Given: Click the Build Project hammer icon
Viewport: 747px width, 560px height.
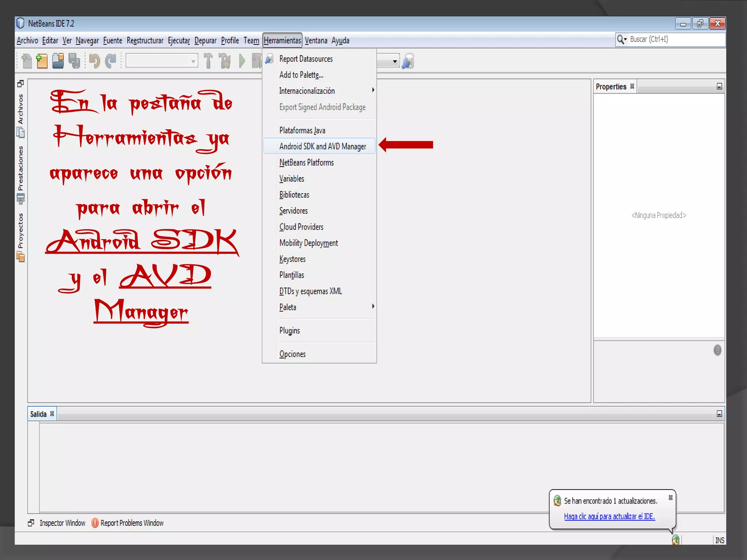Looking at the screenshot, I should pos(208,61).
